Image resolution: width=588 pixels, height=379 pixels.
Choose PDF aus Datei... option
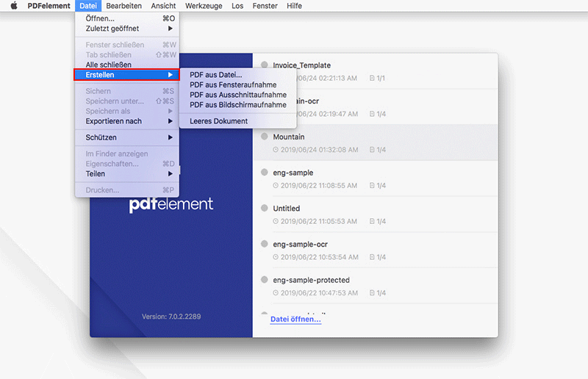coord(237,75)
